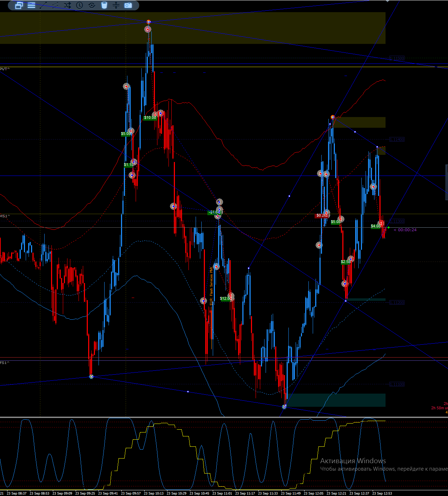Select the trend line drawing tool
This screenshot has width=448, height=496.
click(x=44, y=5)
